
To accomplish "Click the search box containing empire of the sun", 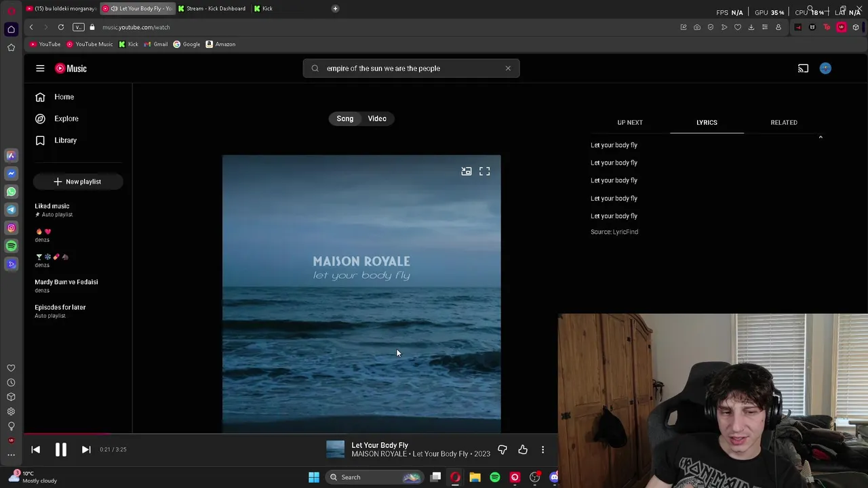I will pos(411,68).
